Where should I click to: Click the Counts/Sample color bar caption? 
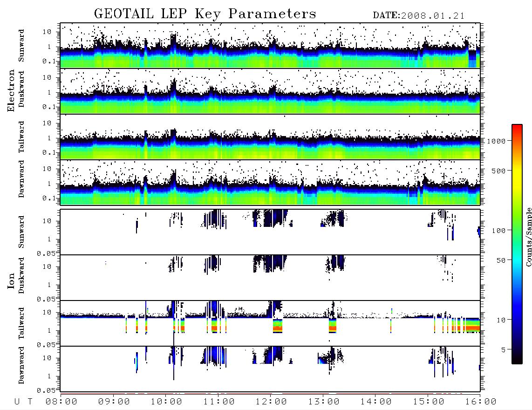point(529,237)
